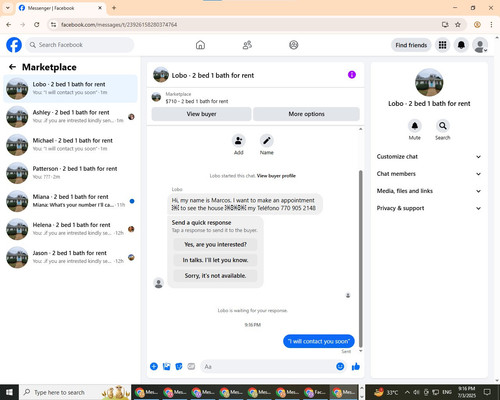Open View buyer profile link
Screen dimensions: 500x400
[x=276, y=176]
